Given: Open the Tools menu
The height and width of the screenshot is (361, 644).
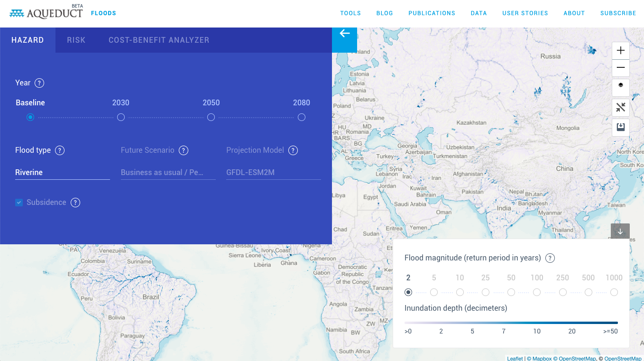Looking at the screenshot, I should [350, 13].
